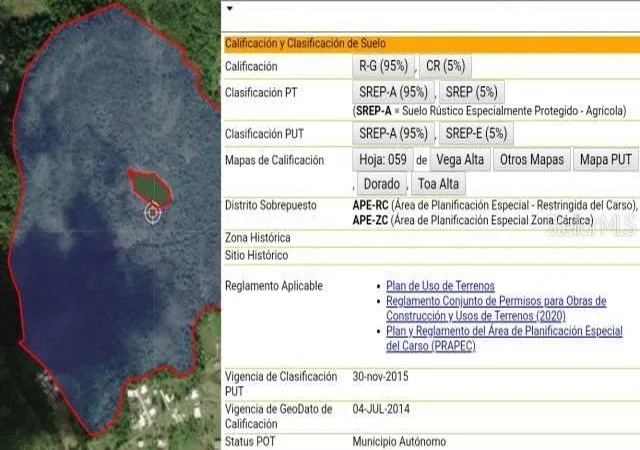Select the Mapas de Calificación label
The image size is (640, 450).
pyautogui.click(x=274, y=160)
